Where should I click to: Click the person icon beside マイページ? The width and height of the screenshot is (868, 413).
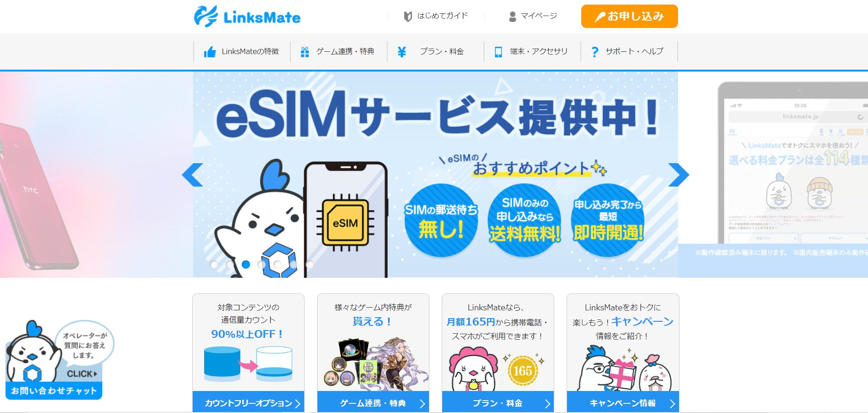point(512,17)
